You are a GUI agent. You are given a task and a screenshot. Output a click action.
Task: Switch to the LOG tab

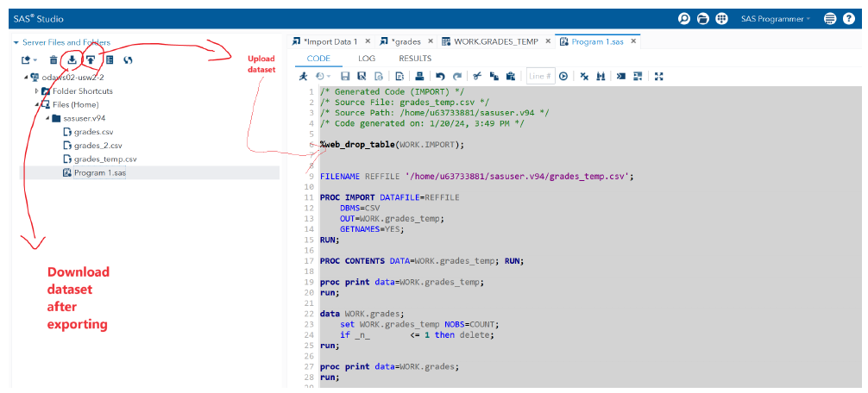coord(367,59)
